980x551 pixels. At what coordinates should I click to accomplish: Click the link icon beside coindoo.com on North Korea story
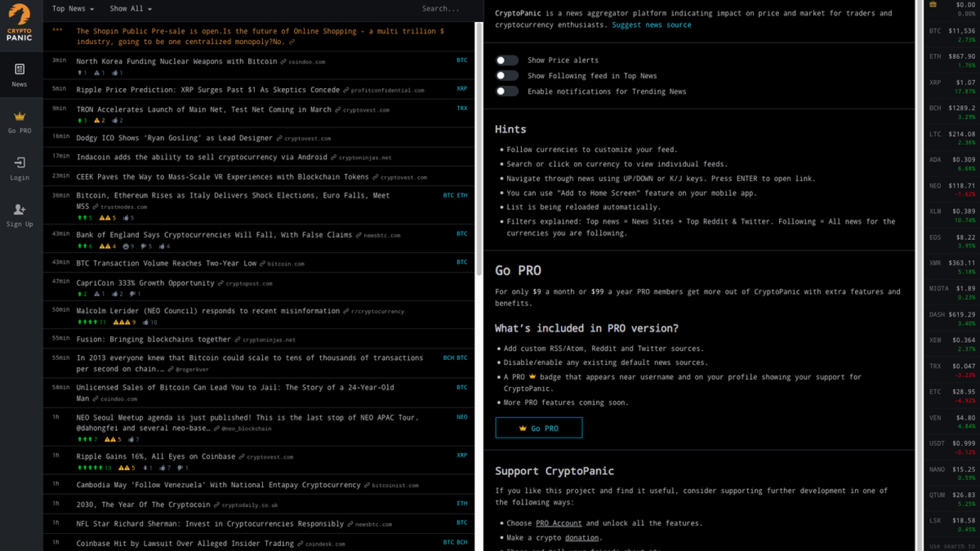tap(284, 62)
